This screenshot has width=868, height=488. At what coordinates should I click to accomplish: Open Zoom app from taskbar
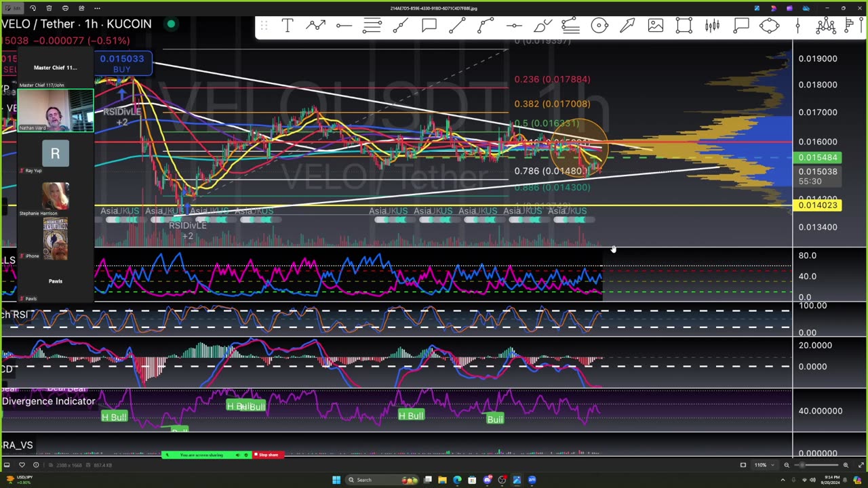(x=532, y=480)
